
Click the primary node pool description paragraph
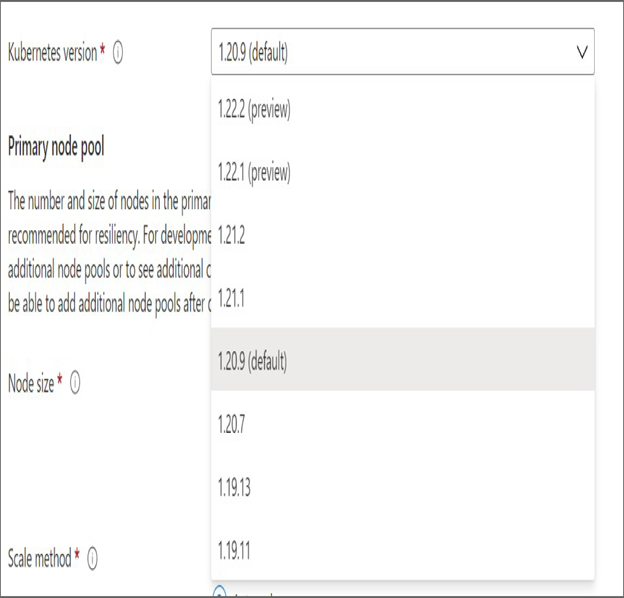[109, 252]
